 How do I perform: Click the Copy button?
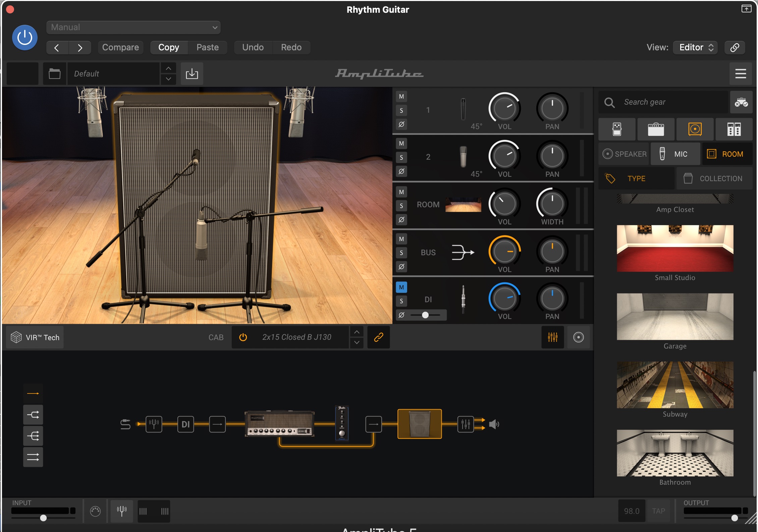tap(169, 48)
